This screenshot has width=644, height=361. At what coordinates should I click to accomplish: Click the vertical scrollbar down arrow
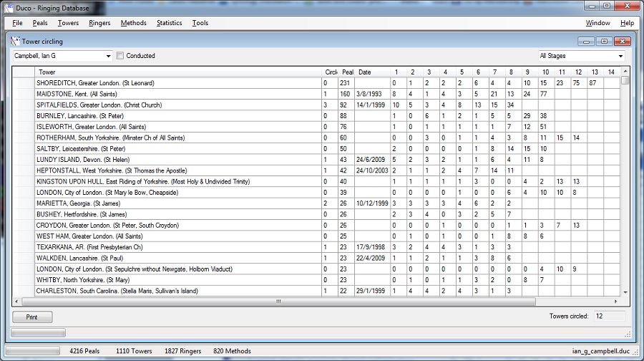pyautogui.click(x=625, y=292)
